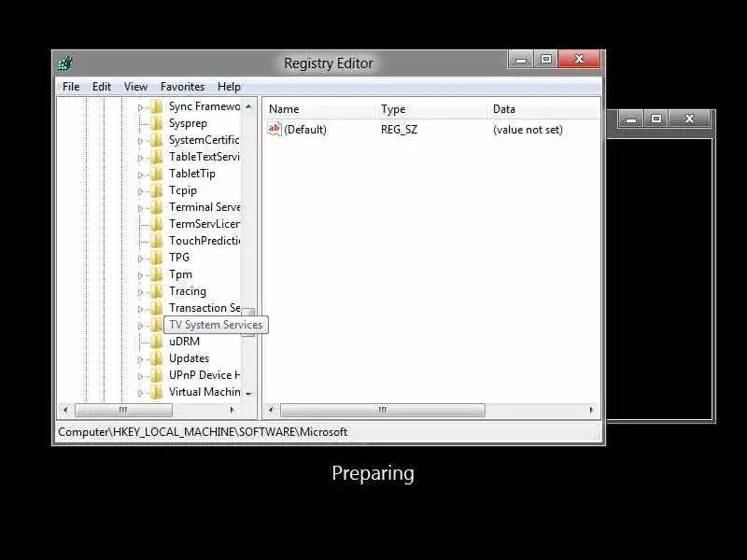
Task: Expand the Sync Framework key
Action: point(140,107)
